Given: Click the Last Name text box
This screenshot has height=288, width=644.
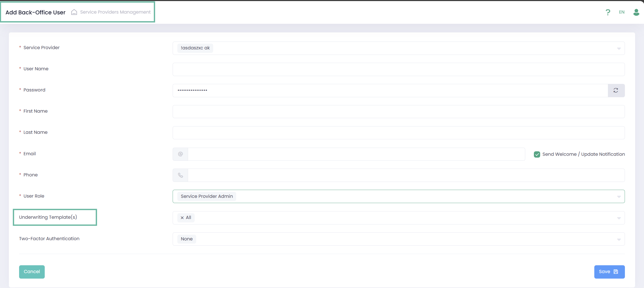Looking at the screenshot, I should point(398,133).
